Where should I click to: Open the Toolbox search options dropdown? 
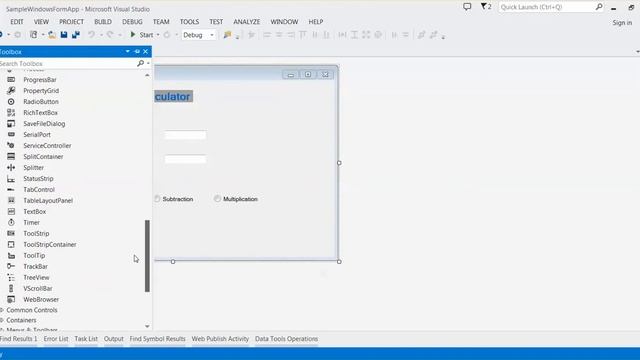(148, 63)
